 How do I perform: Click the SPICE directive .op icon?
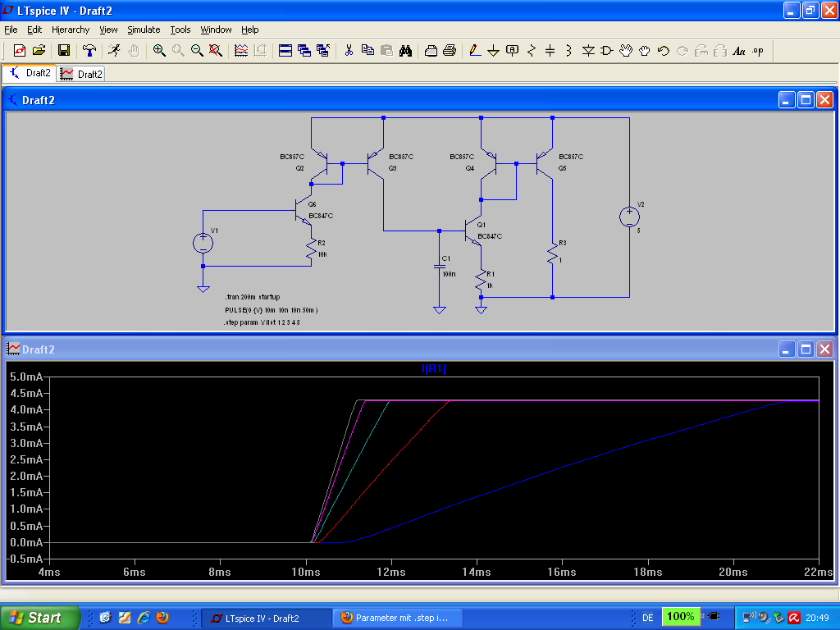[x=757, y=51]
